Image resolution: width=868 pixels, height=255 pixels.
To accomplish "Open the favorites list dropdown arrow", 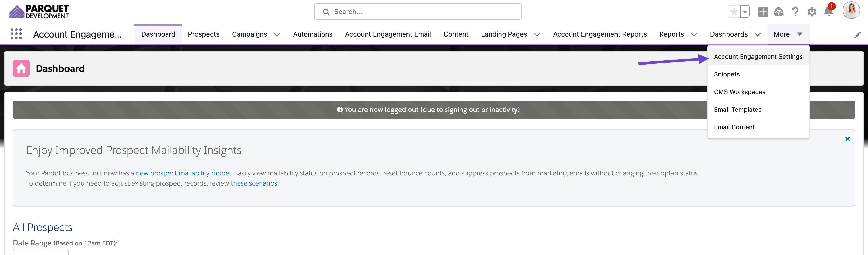I will tap(745, 12).
